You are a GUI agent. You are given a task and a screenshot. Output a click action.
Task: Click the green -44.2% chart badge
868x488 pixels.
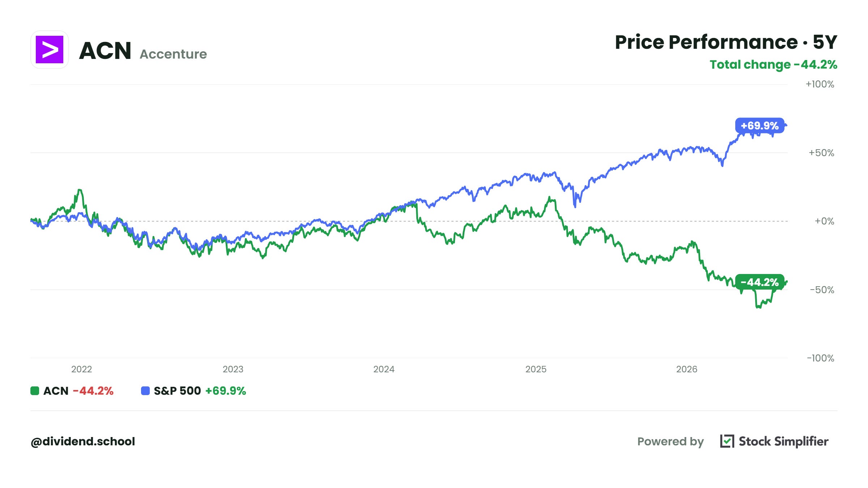click(759, 282)
